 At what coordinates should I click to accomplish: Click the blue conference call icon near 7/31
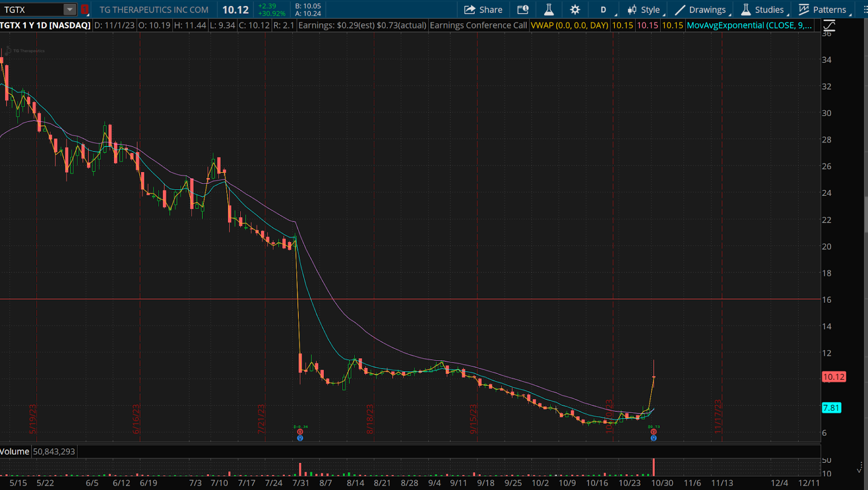(300, 438)
